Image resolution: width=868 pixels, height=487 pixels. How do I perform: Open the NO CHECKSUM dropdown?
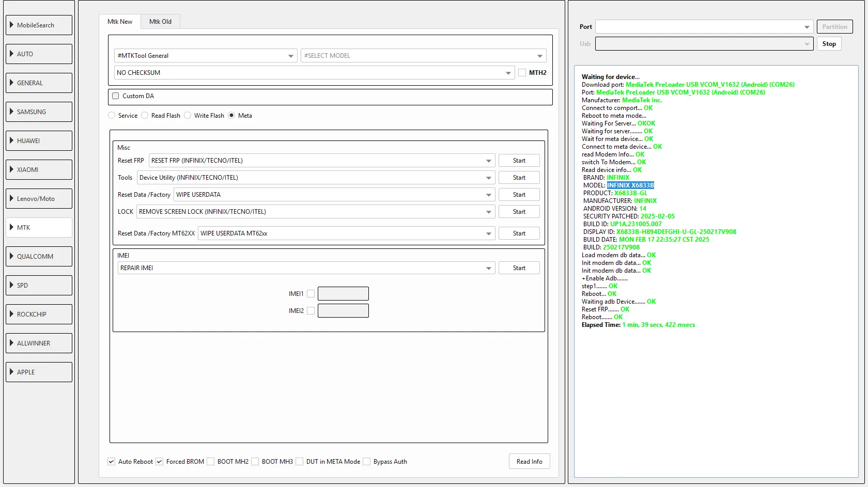314,73
